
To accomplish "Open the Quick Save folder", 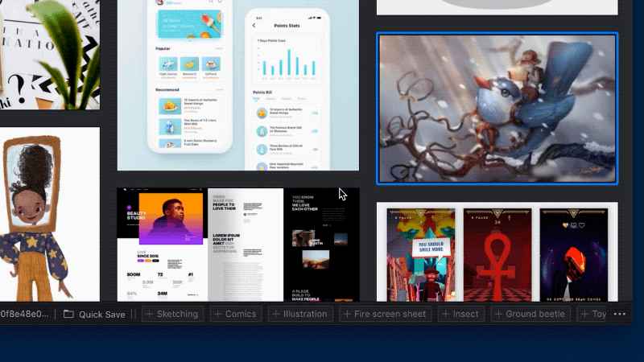I will point(94,315).
